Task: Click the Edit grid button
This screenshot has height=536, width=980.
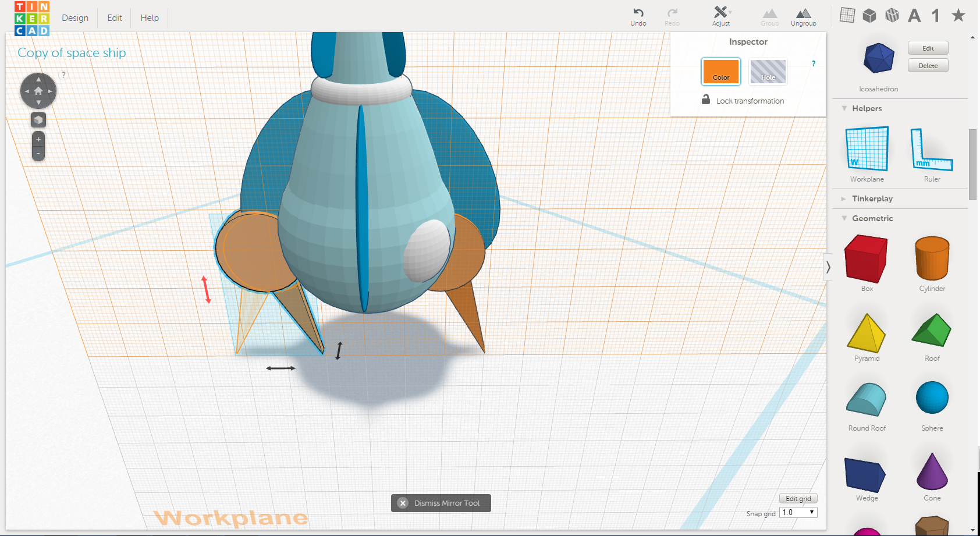Action: click(798, 498)
